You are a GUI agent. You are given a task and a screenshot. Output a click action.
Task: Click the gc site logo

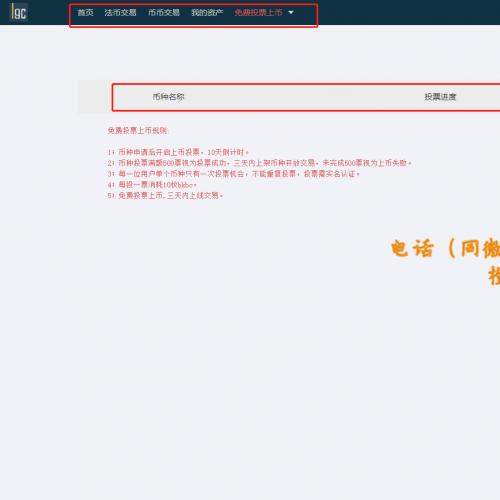pyautogui.click(x=19, y=12)
